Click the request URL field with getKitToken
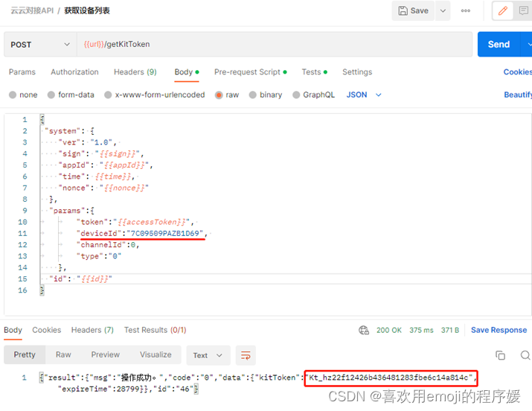 274,45
